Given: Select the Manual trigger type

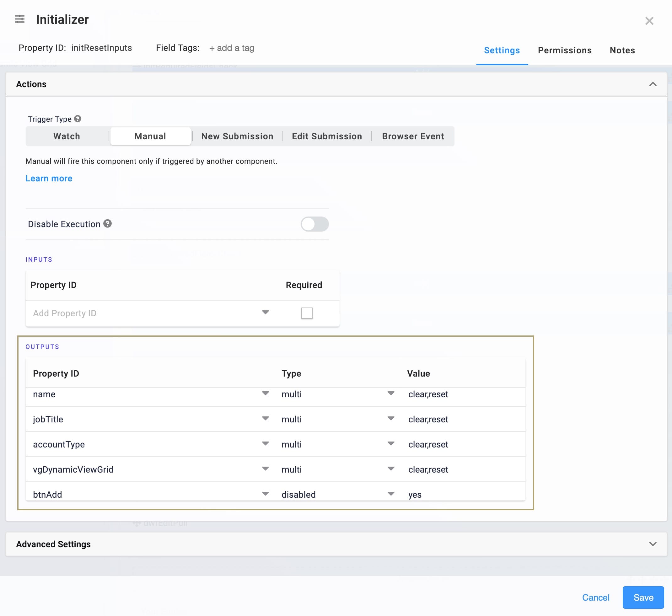Looking at the screenshot, I should [150, 136].
